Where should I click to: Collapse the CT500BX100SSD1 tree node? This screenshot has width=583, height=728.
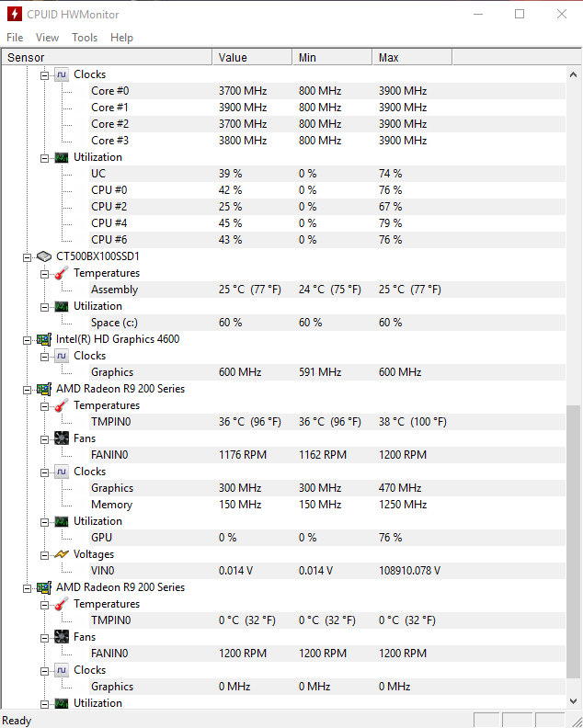pos(27,257)
